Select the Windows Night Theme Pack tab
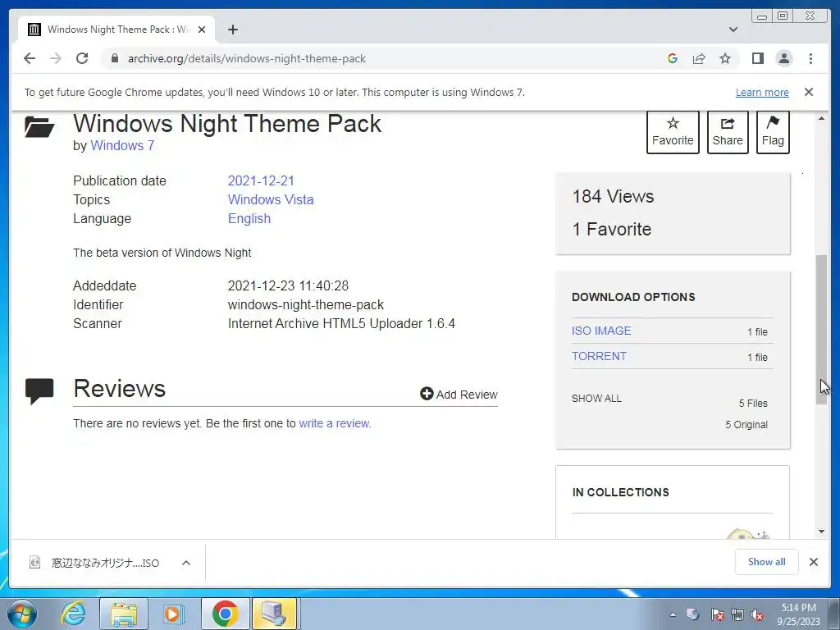 pos(116,30)
